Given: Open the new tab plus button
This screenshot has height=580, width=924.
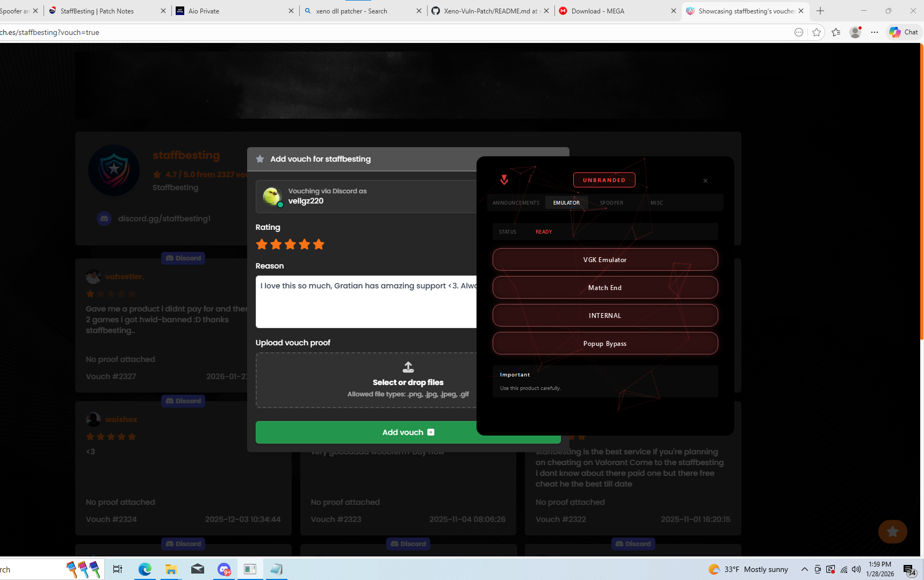Looking at the screenshot, I should click(x=820, y=11).
